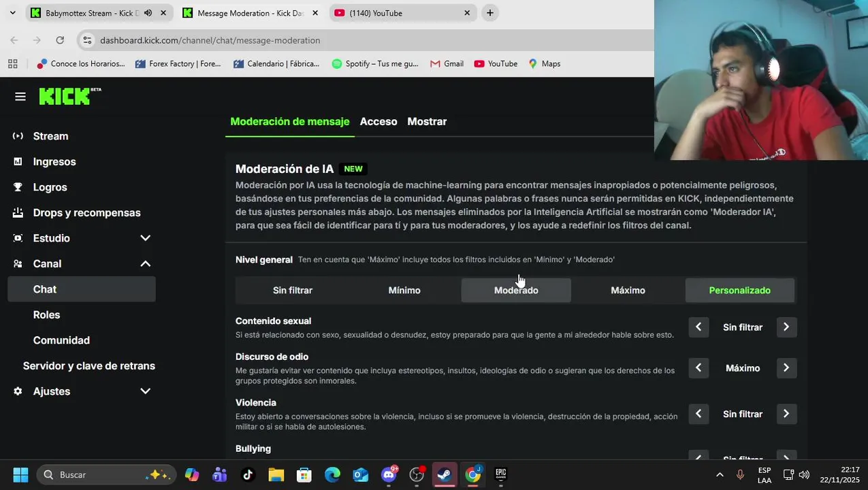This screenshot has height=490, width=868.
Task: Decrease Violencia filter level
Action: [698, 414]
